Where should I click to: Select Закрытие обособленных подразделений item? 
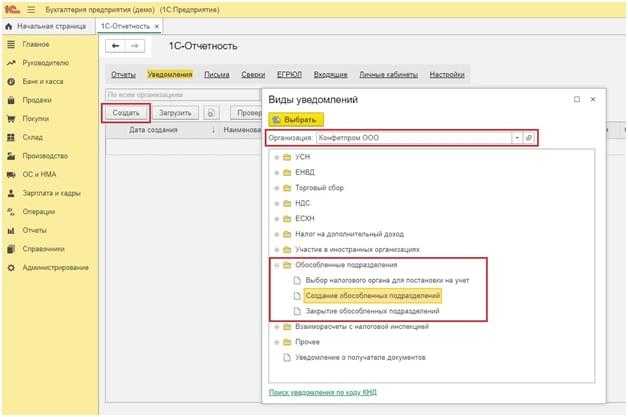pyautogui.click(x=372, y=311)
